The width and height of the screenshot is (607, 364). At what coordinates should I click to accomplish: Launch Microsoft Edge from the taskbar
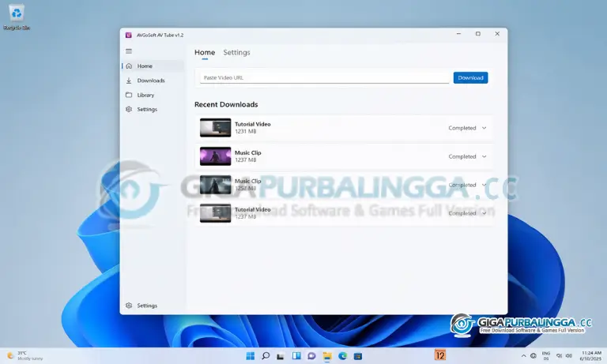342,356
